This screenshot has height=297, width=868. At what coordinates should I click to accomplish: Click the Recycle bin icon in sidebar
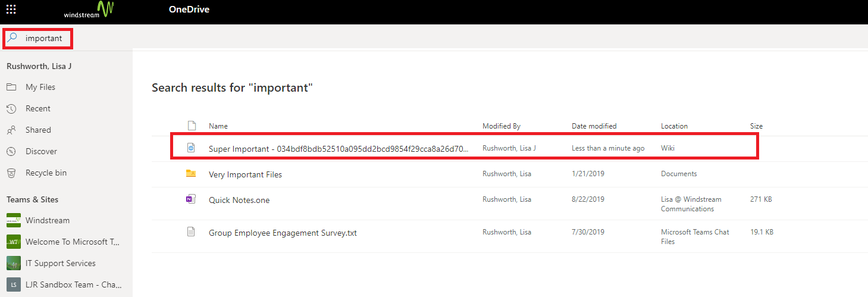click(x=11, y=173)
